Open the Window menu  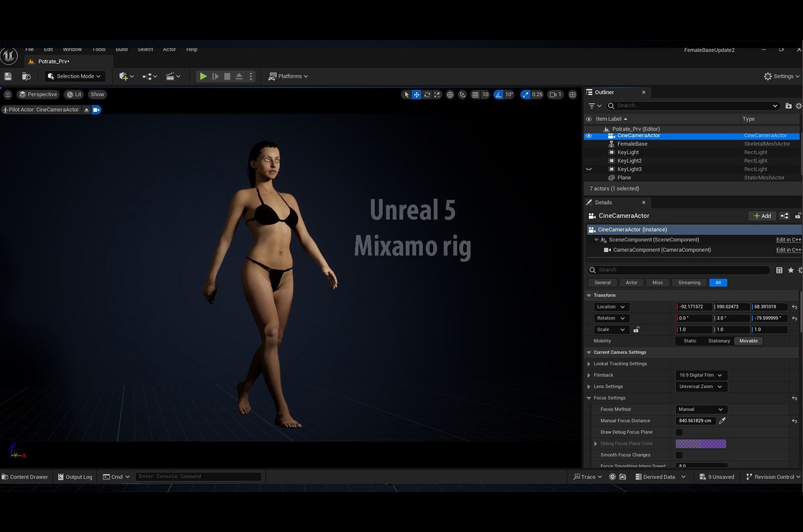72,49
